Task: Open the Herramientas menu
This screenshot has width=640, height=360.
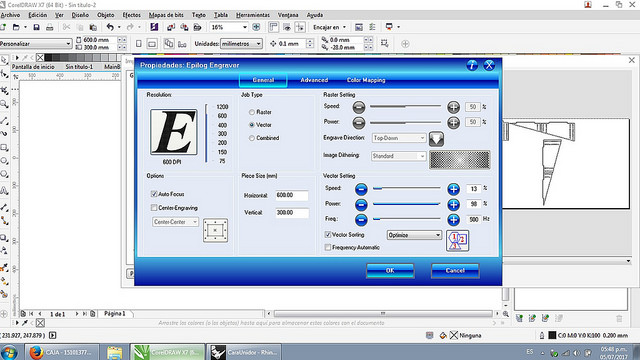Action: [253, 15]
